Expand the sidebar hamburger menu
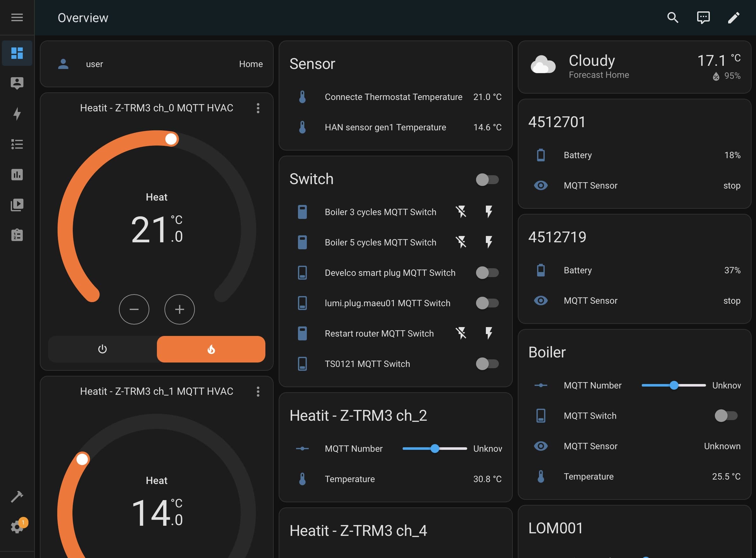This screenshot has width=756, height=558. coord(17,18)
